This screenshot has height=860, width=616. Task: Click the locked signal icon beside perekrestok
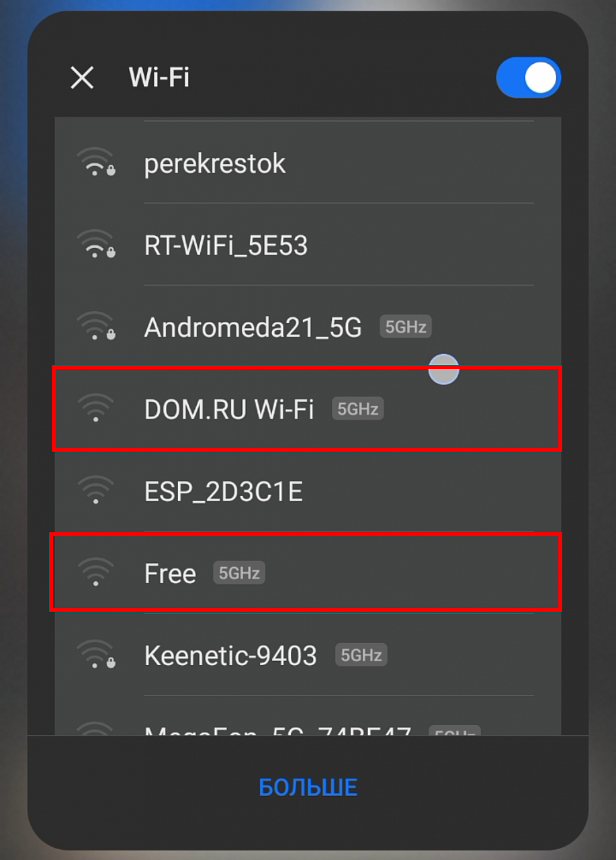point(96,163)
